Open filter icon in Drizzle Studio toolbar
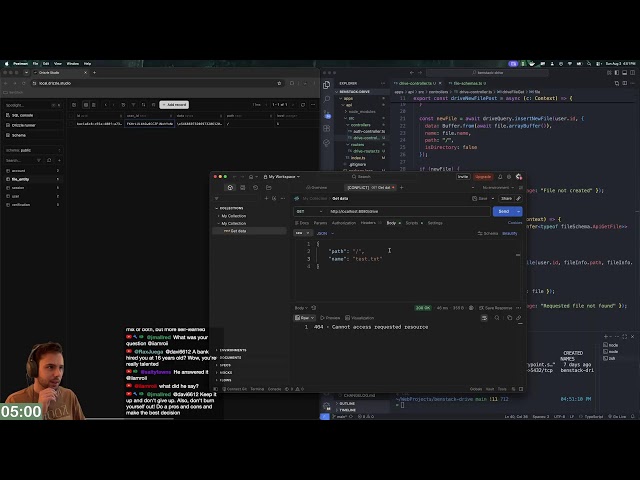The height and width of the screenshot is (480, 640). point(133,105)
